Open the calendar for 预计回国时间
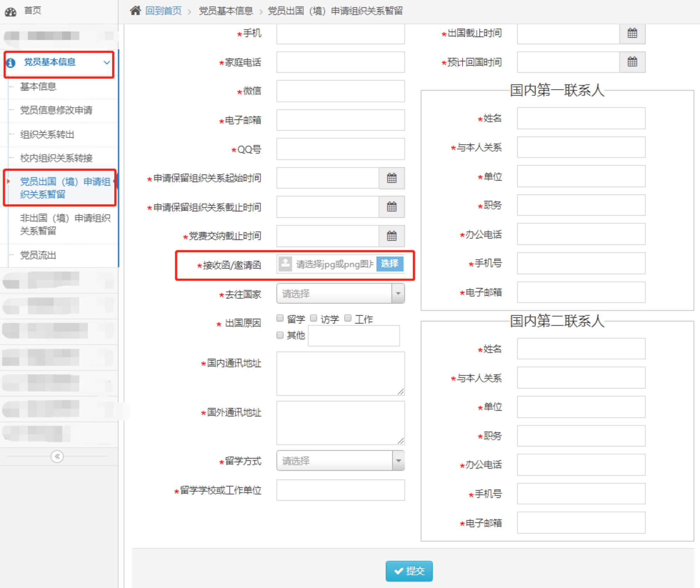Screen dimensions: 700x588 632,62
